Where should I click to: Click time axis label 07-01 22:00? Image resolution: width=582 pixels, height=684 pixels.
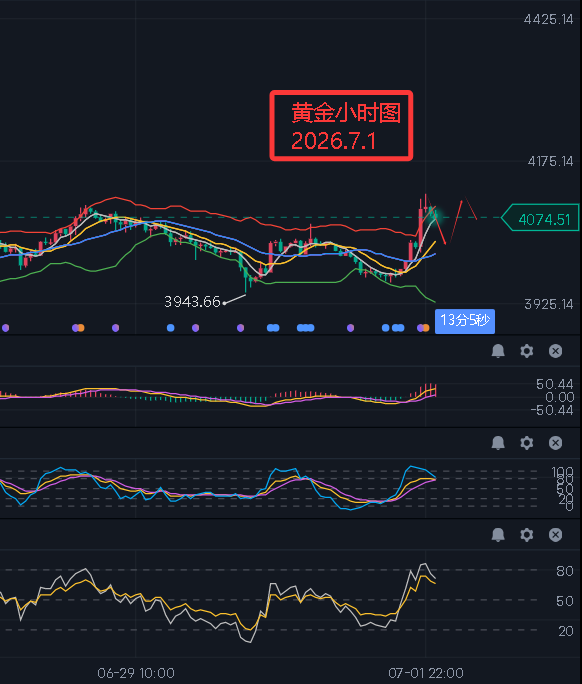[426, 673]
